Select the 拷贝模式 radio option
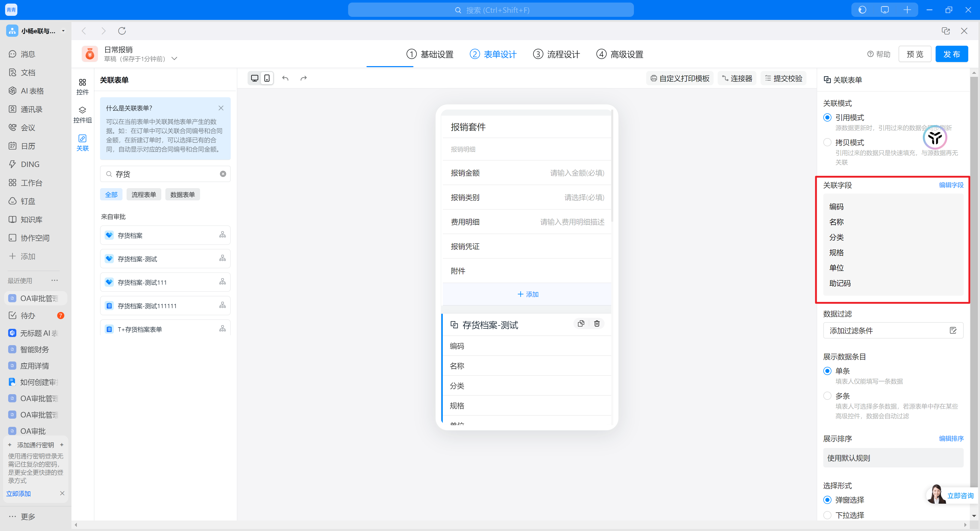The height and width of the screenshot is (531, 980). [827, 142]
